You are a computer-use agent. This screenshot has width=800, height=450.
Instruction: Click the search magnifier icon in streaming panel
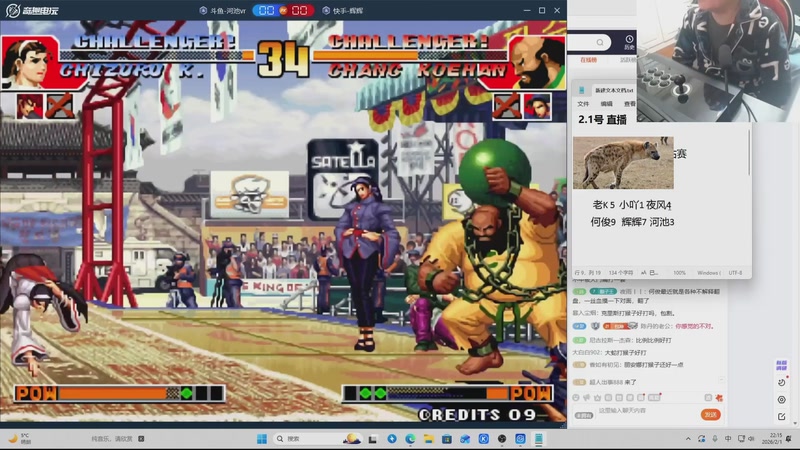tap(600, 42)
